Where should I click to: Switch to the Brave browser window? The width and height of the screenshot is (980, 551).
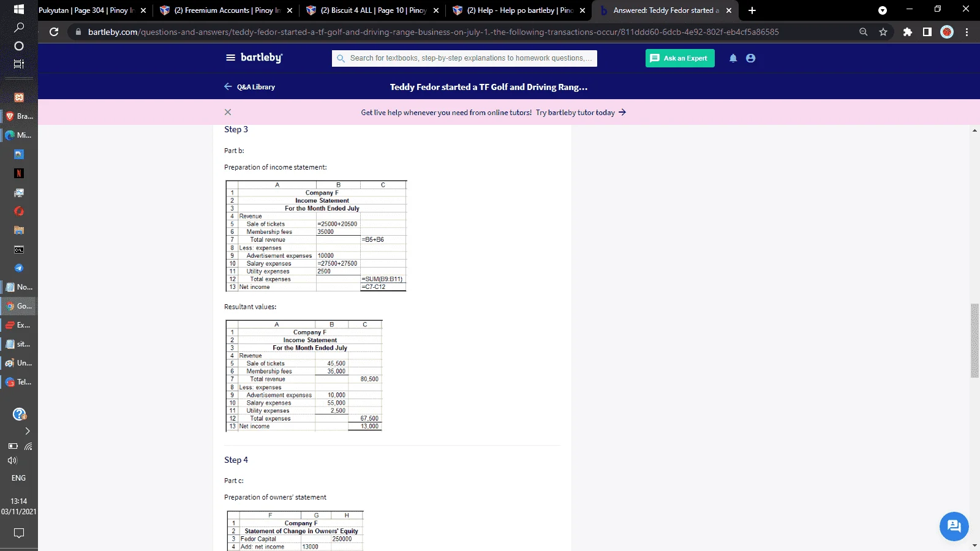[x=19, y=116]
